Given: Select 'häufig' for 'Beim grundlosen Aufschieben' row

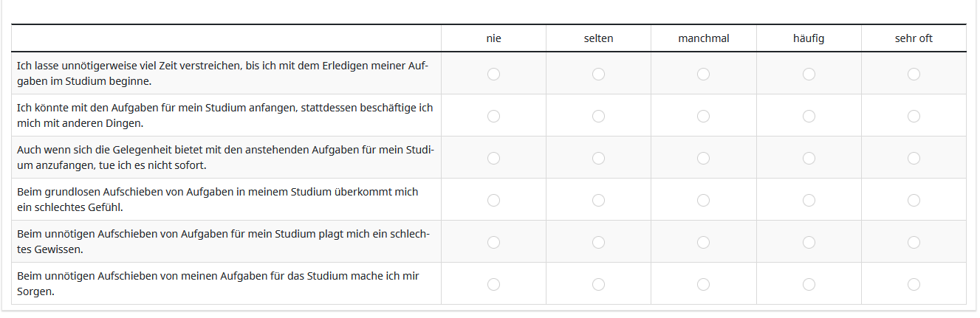Looking at the screenshot, I should pos(809,200).
